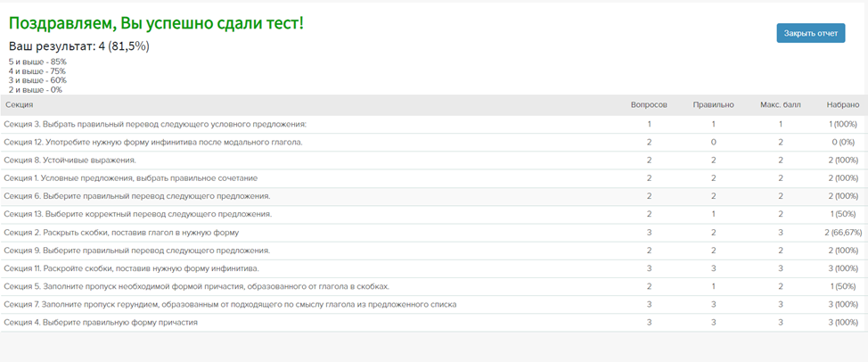Click the 1 (50%) score for Секция 13
Image resolution: width=868 pixels, height=362 pixels.
point(843,214)
